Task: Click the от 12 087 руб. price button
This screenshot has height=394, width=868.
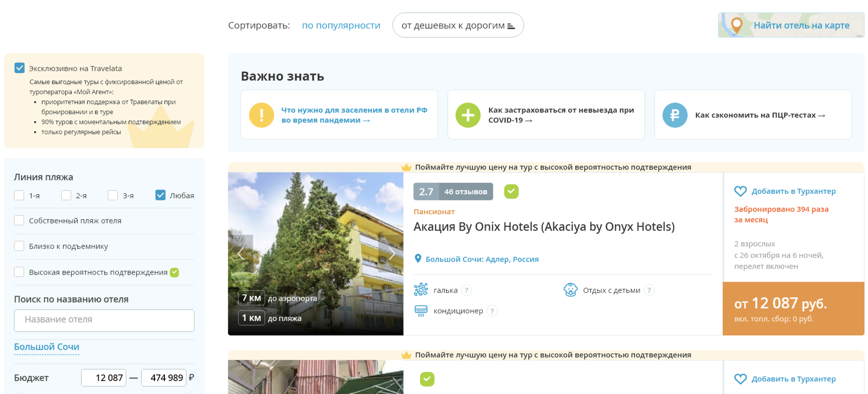Action: 793,309
